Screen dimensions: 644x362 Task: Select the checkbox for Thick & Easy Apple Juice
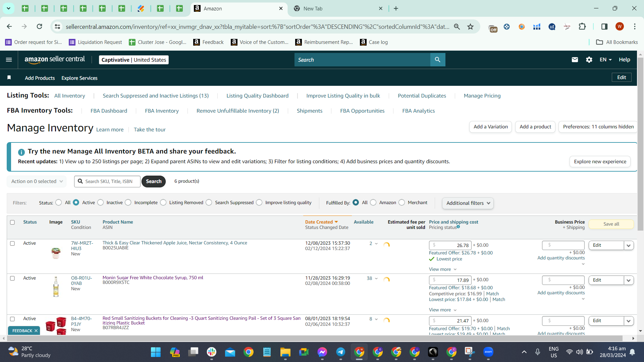click(12, 243)
